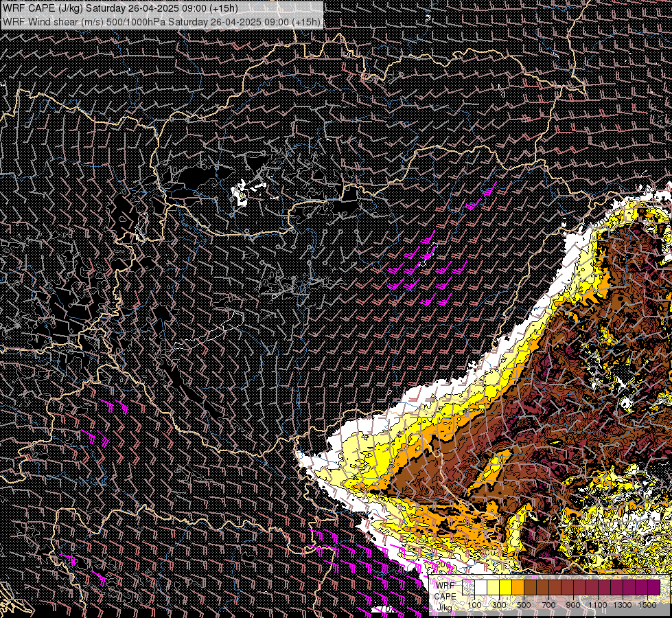Click the J/kg unit label in legend
The image size is (672, 618).
click(x=444, y=608)
